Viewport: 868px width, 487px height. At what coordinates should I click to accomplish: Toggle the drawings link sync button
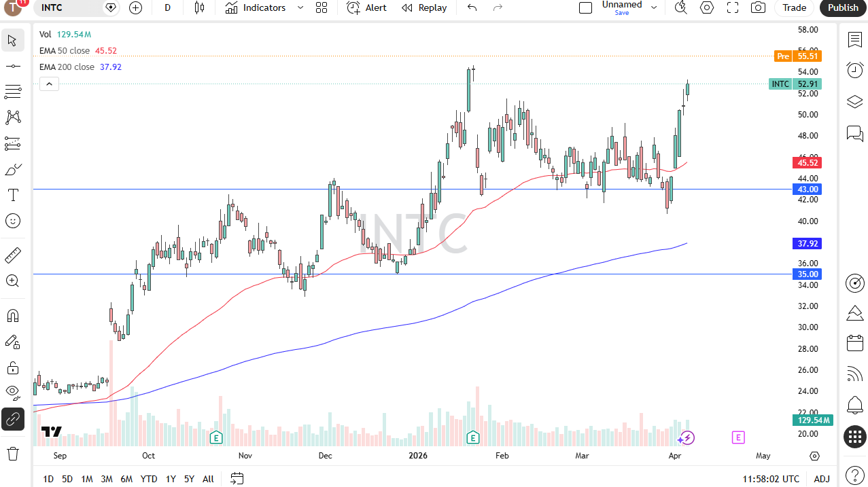coord(13,419)
